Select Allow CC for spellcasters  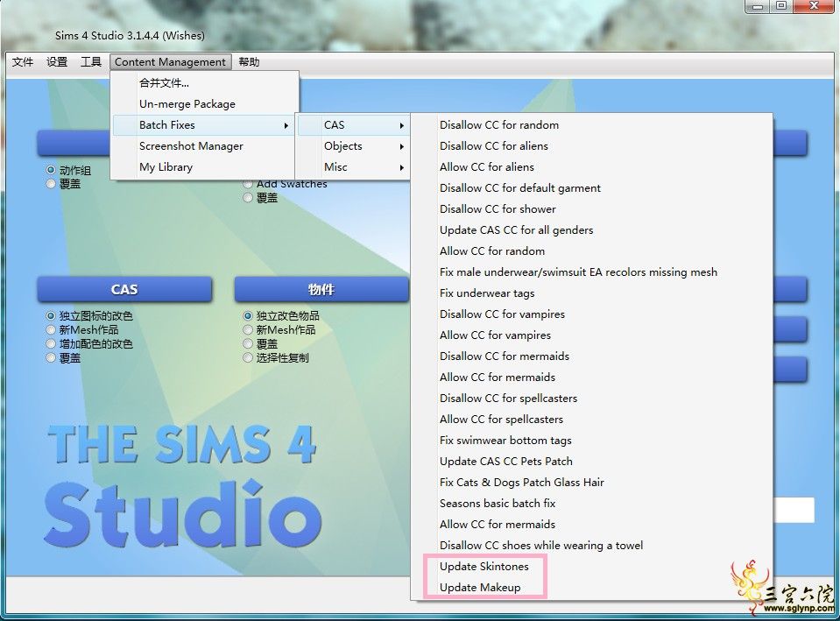pyautogui.click(x=592, y=419)
